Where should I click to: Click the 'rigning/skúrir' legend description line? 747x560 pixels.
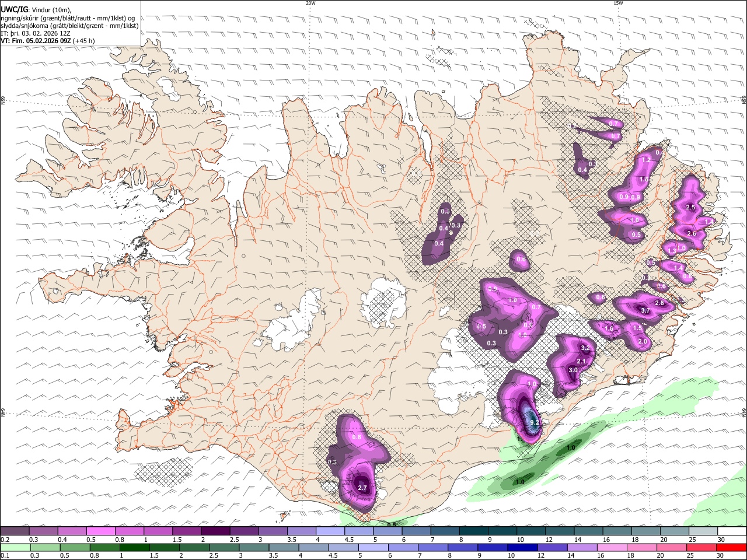68,17
